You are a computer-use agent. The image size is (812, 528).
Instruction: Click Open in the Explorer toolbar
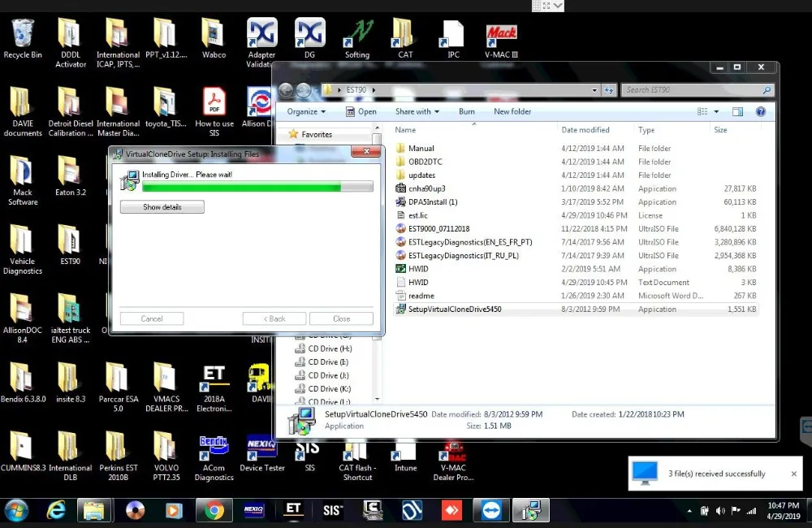(x=361, y=111)
